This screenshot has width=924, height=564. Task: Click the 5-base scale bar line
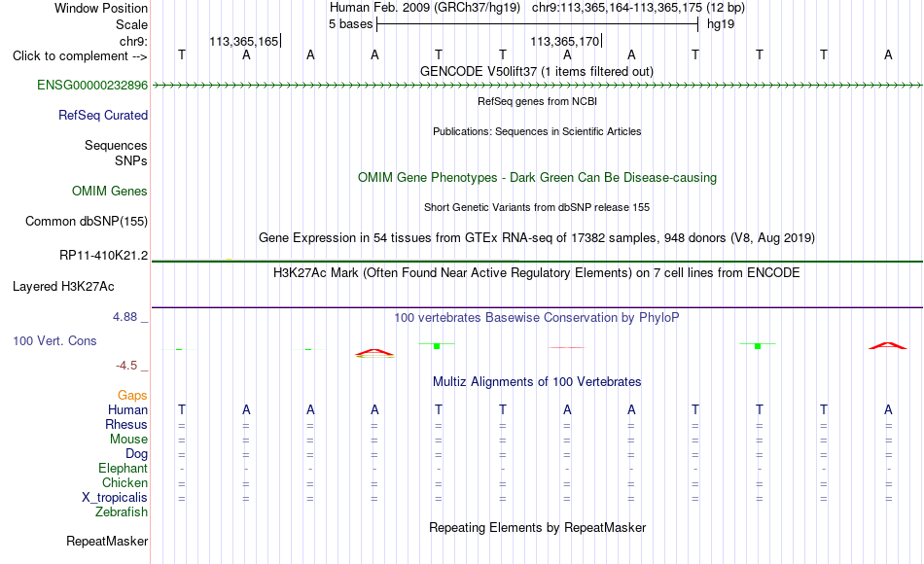tap(538, 24)
